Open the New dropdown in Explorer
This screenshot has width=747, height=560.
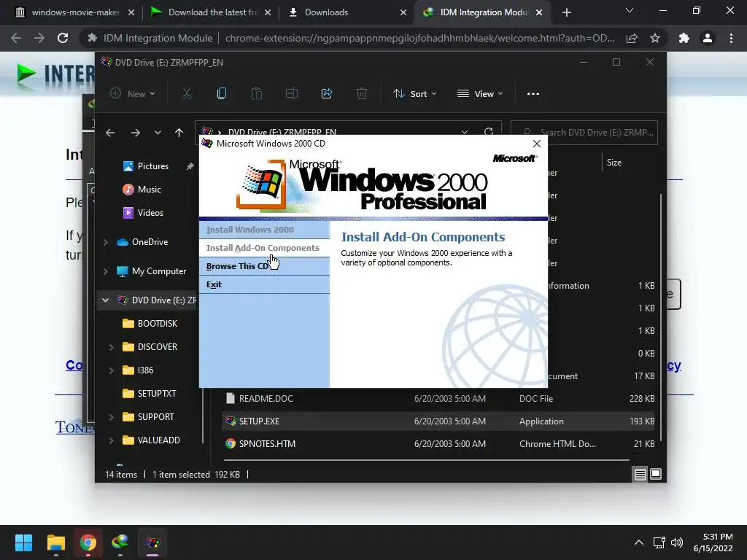click(x=133, y=94)
